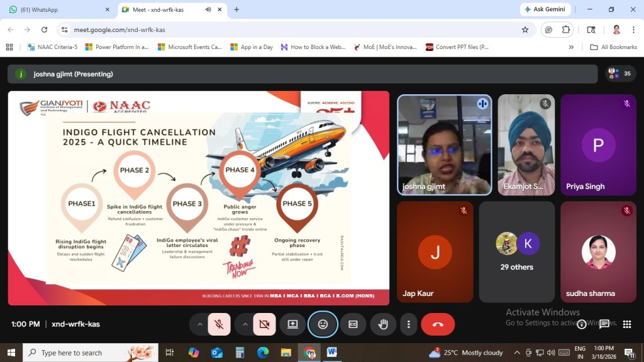
Task: Open the in-call chat panel icon
Action: pyautogui.click(x=604, y=324)
